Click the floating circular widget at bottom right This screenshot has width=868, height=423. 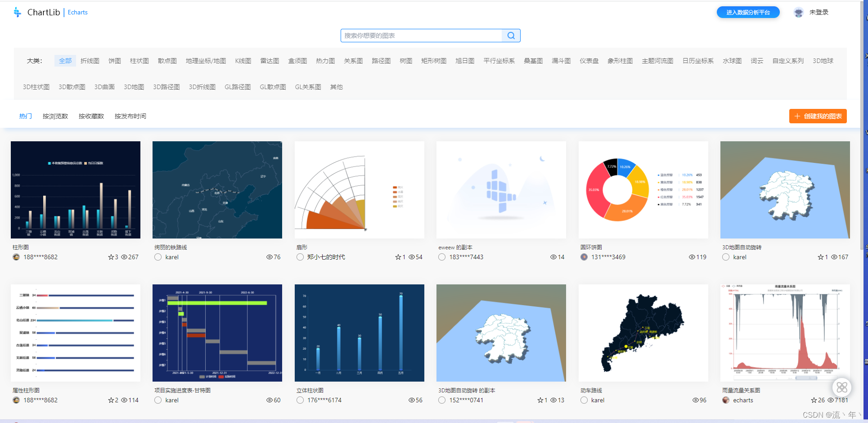pos(841,387)
